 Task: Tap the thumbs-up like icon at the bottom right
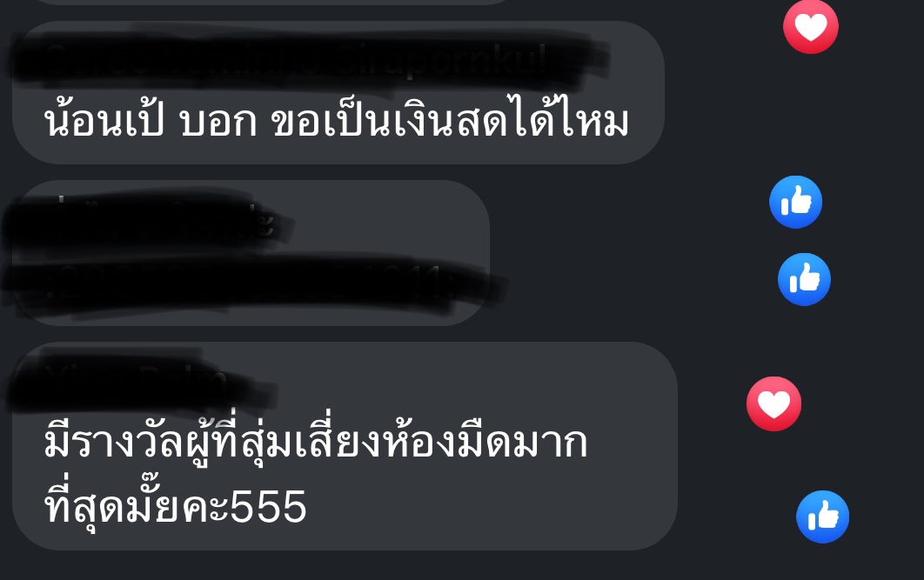coord(822,517)
